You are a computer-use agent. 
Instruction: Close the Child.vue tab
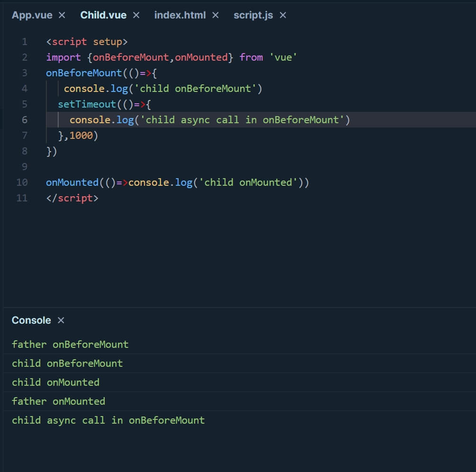[136, 15]
